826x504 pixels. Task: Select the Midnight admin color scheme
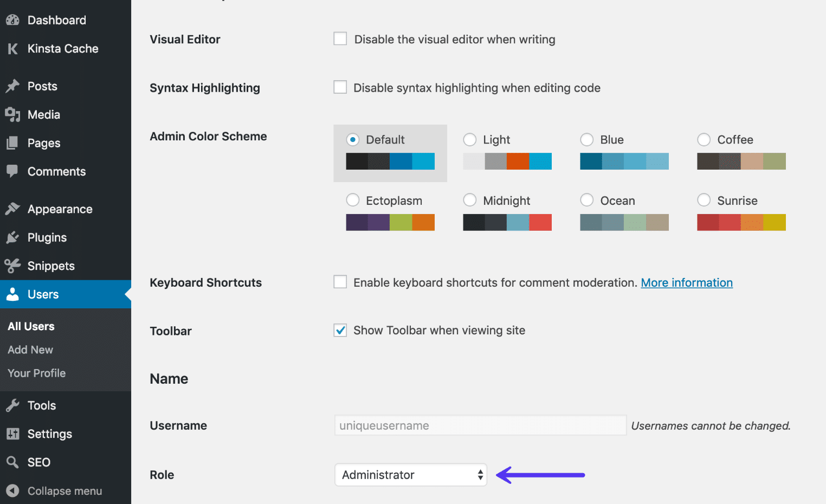pyautogui.click(x=469, y=200)
